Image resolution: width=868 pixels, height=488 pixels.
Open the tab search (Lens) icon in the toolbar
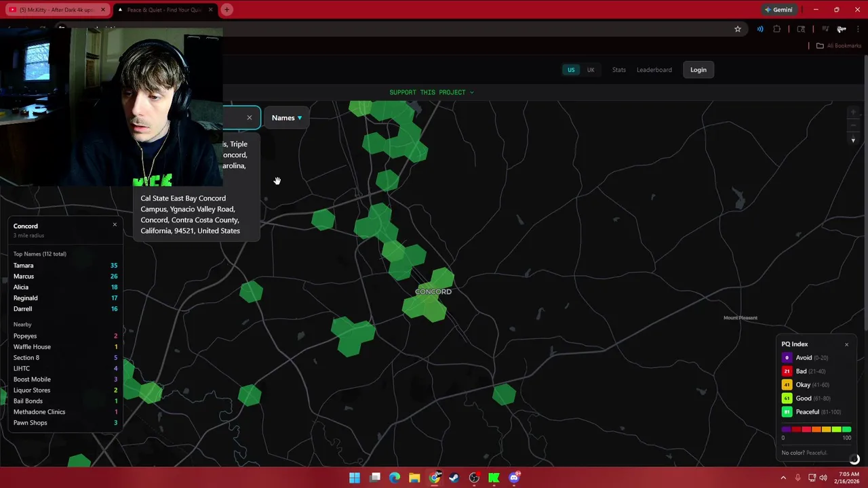click(801, 29)
